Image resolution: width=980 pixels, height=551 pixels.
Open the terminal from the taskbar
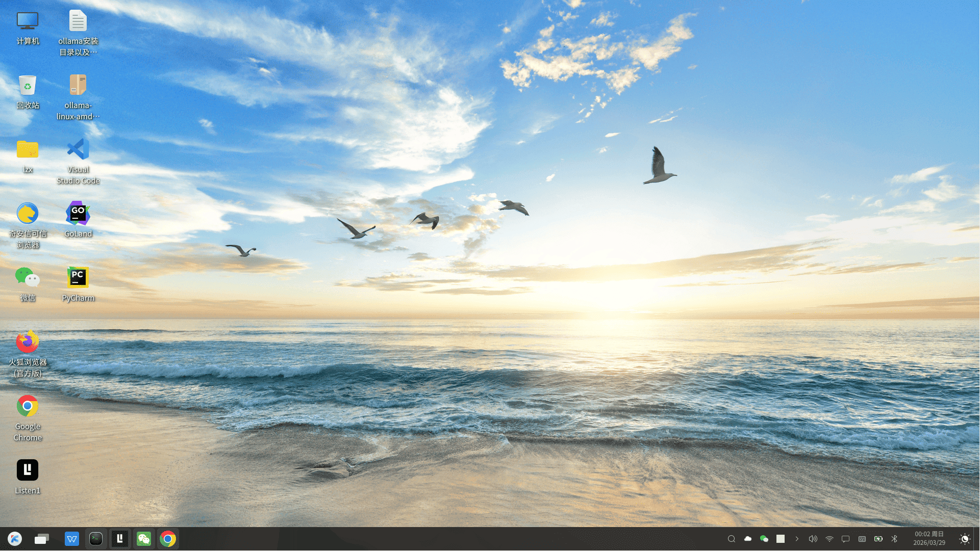(x=96, y=539)
